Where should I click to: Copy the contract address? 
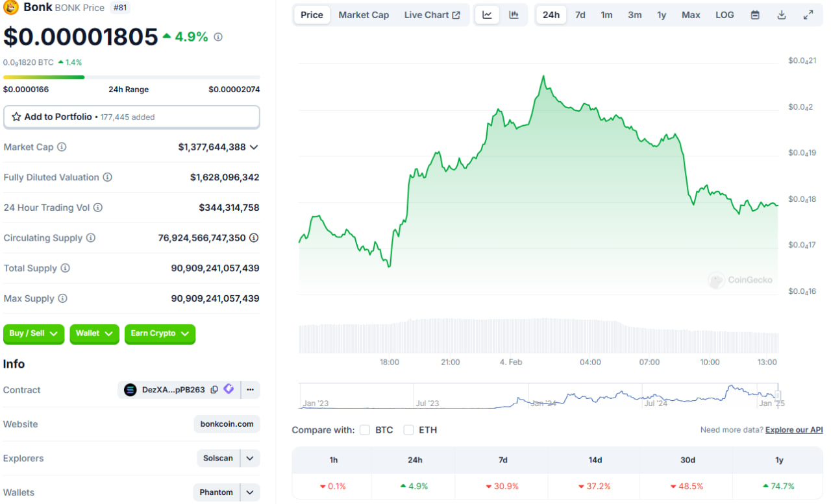214,390
